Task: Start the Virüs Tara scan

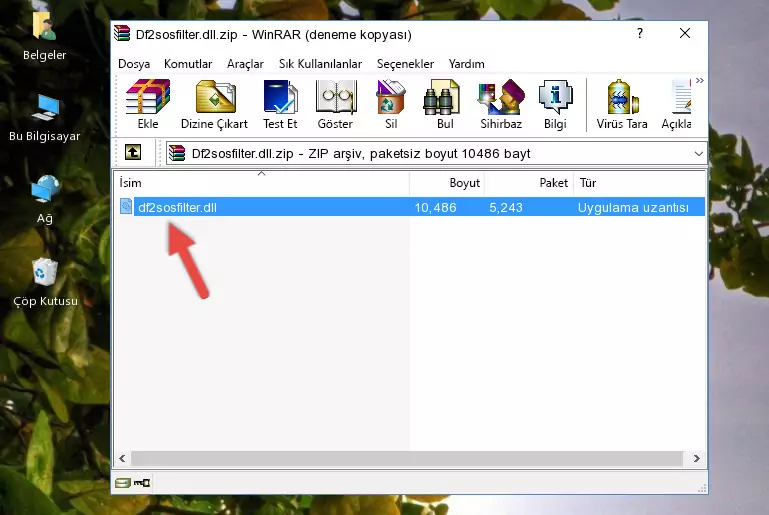Action: pyautogui.click(x=622, y=104)
